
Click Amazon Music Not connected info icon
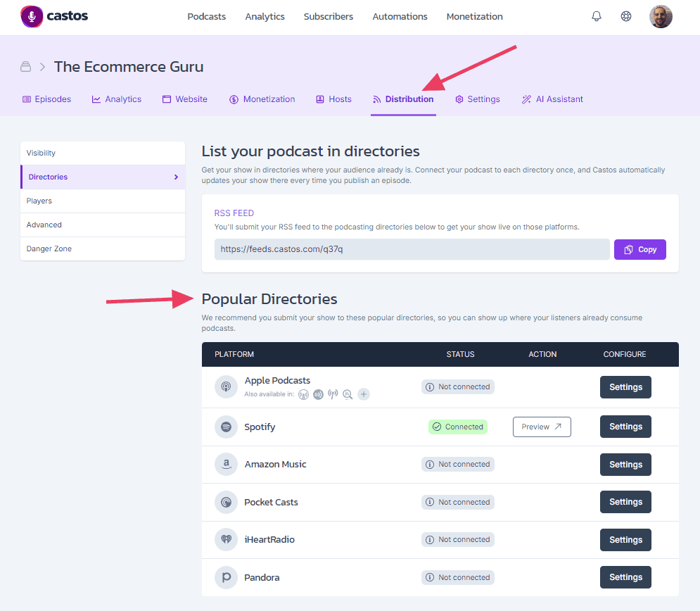tap(430, 465)
